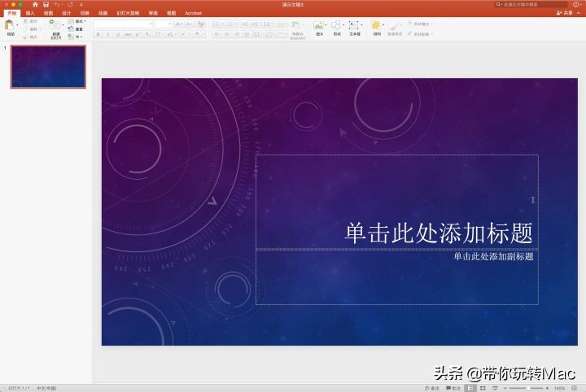Click the Format Painter brush icon

tap(25, 37)
